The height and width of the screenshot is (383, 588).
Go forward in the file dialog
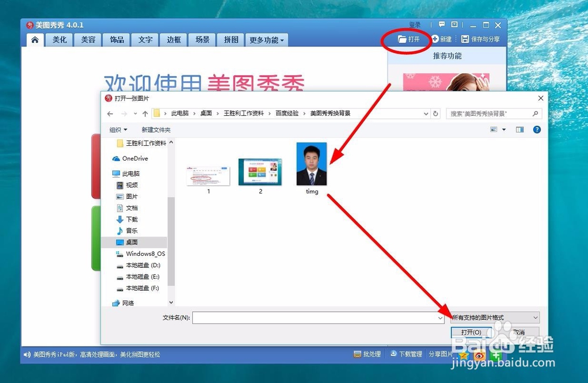[124, 114]
